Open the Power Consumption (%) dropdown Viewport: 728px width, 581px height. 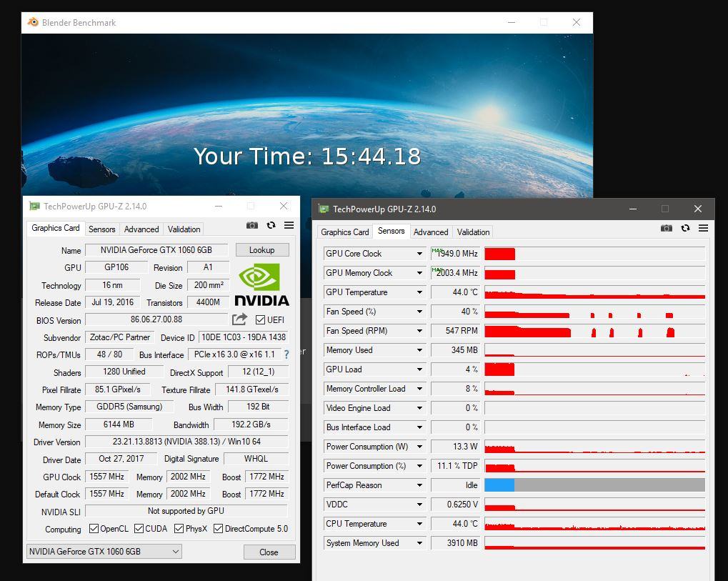[419, 466]
